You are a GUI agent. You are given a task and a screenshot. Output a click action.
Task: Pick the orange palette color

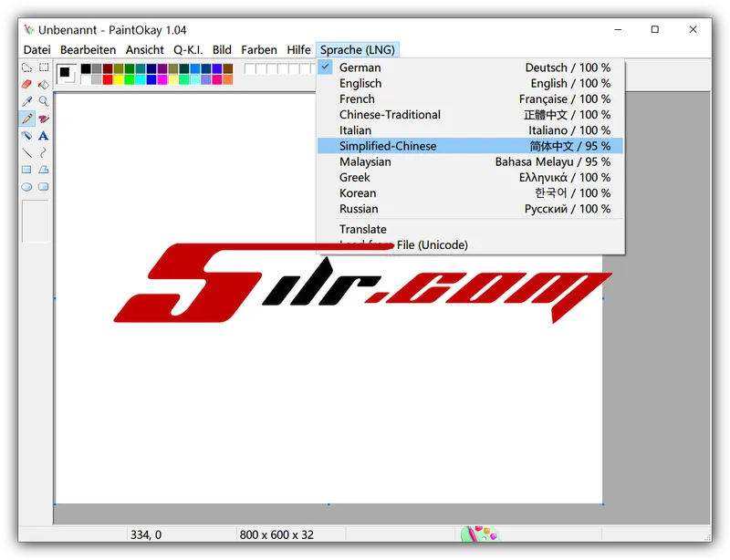pyautogui.click(x=227, y=79)
